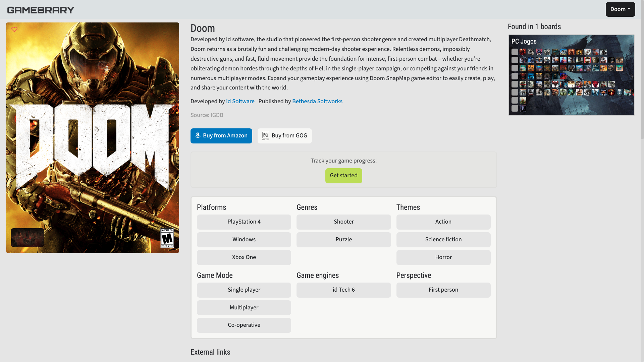Viewport: 644px width, 362px height.
Task: Open Bethesda Softworks publisher link
Action: (x=317, y=102)
